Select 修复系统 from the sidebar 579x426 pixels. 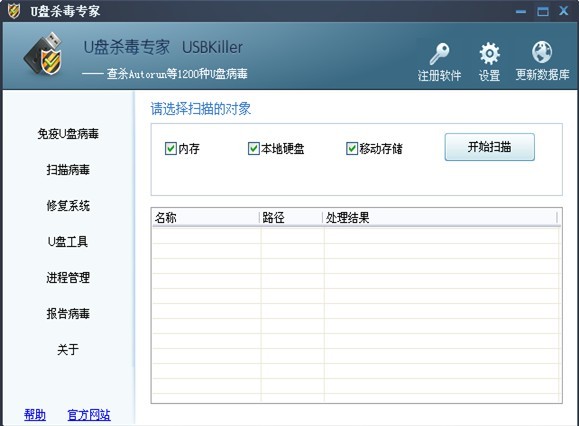coord(68,206)
